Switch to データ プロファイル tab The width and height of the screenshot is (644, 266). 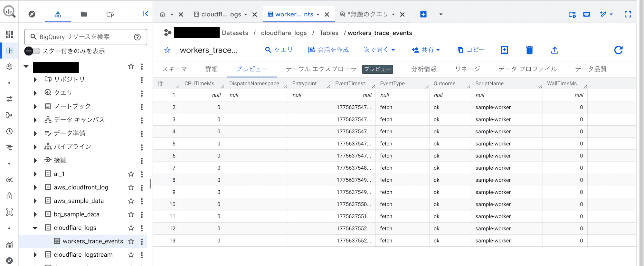[x=527, y=69]
